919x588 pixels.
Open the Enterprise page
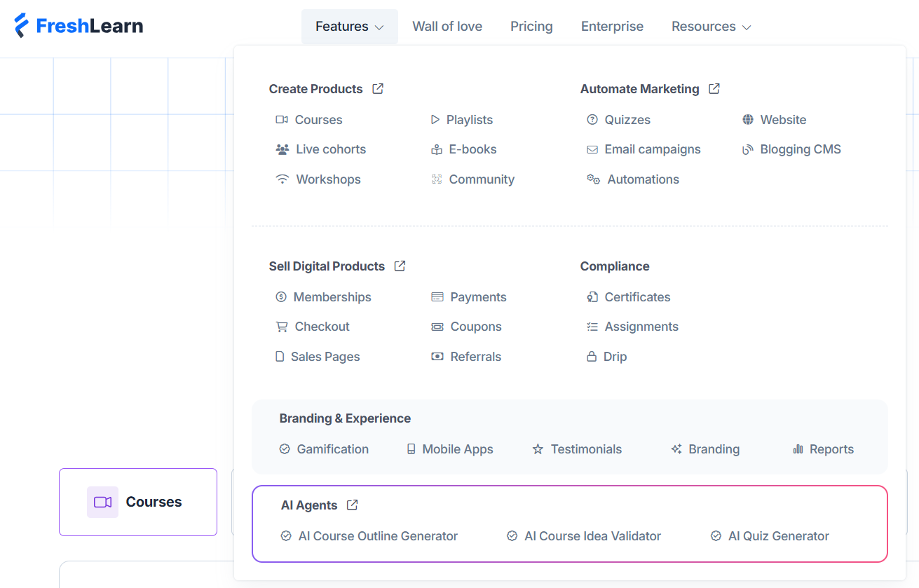coord(611,26)
